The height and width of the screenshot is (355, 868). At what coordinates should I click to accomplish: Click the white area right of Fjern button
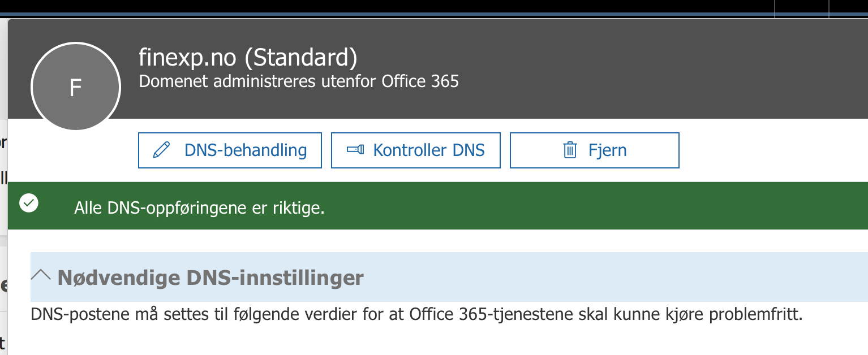click(773, 150)
